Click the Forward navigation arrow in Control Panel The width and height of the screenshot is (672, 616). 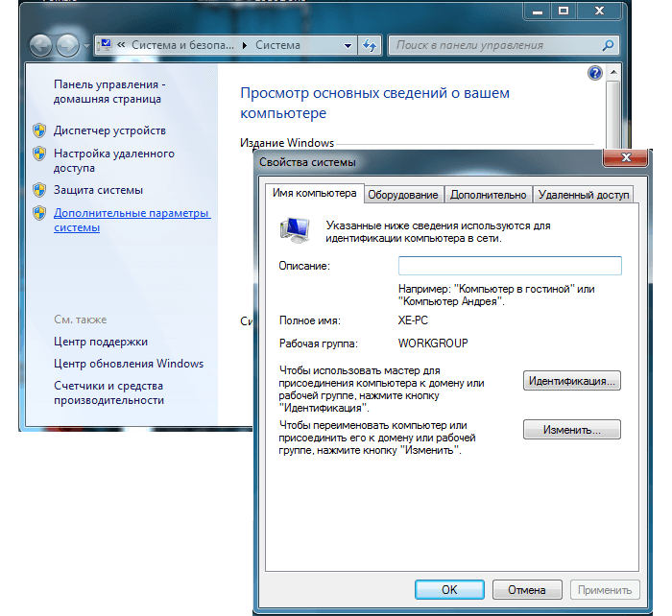pyautogui.click(x=68, y=45)
